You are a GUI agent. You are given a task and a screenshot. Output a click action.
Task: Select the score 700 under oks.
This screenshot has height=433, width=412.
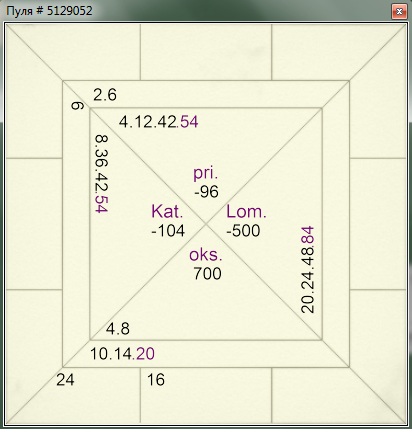(207, 274)
